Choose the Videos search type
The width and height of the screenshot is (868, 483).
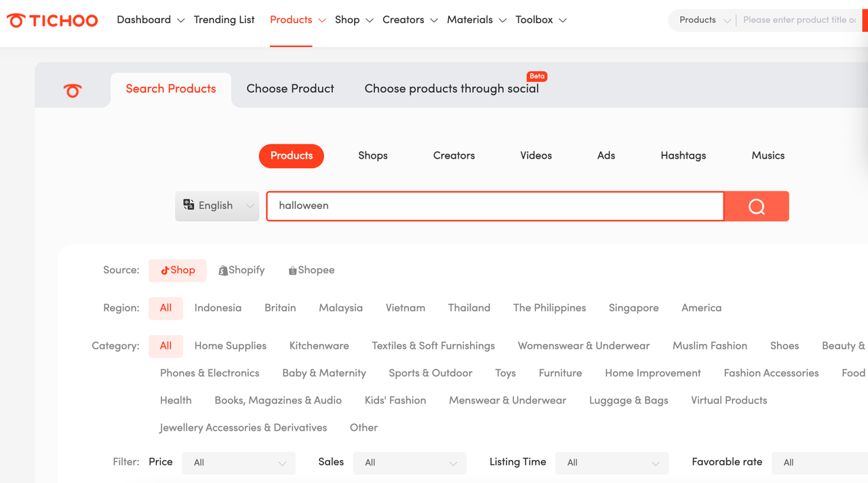tap(536, 155)
